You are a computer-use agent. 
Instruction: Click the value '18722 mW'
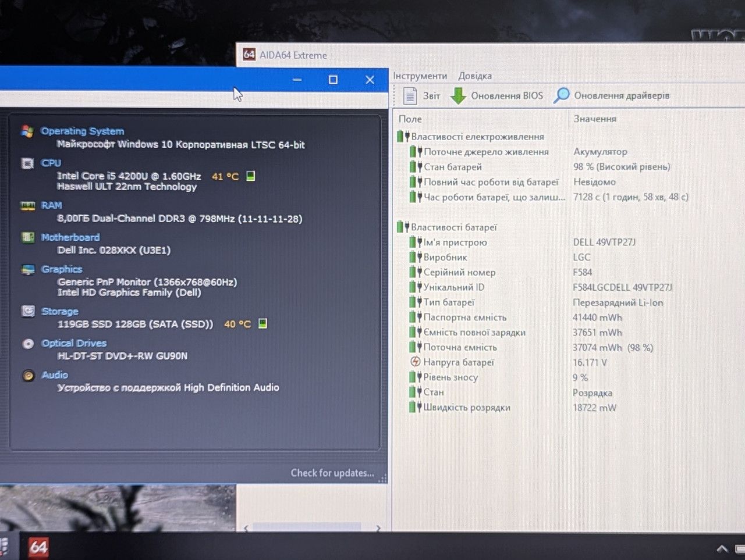[595, 408]
